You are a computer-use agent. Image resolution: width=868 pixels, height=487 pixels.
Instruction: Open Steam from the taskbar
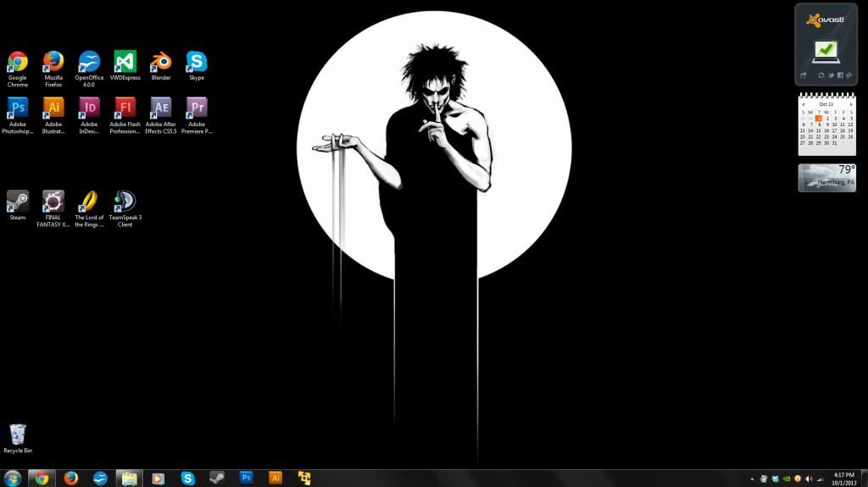click(x=217, y=479)
